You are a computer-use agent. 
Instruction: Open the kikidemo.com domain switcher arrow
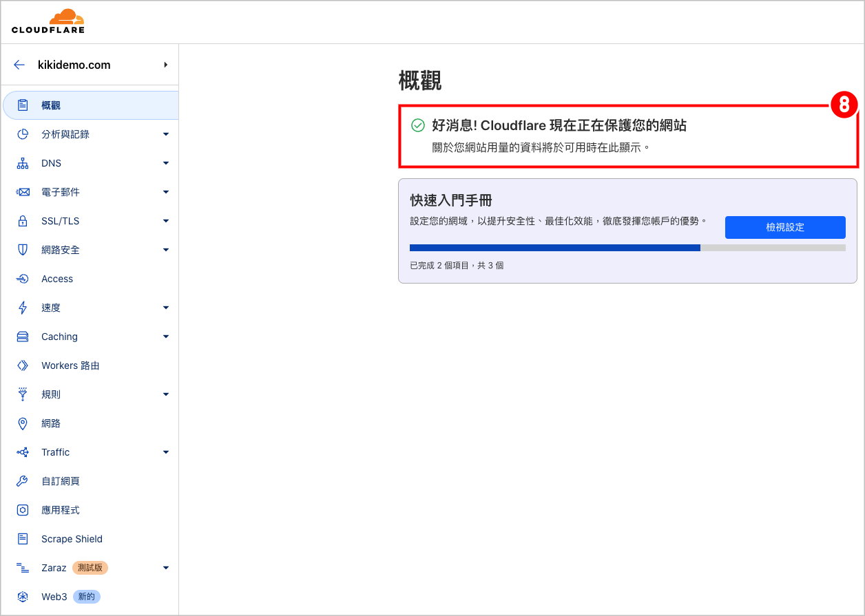click(x=166, y=65)
